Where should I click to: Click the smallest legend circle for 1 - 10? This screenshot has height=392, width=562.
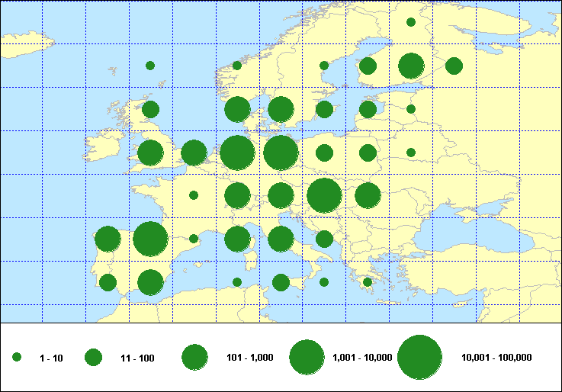pos(17,357)
